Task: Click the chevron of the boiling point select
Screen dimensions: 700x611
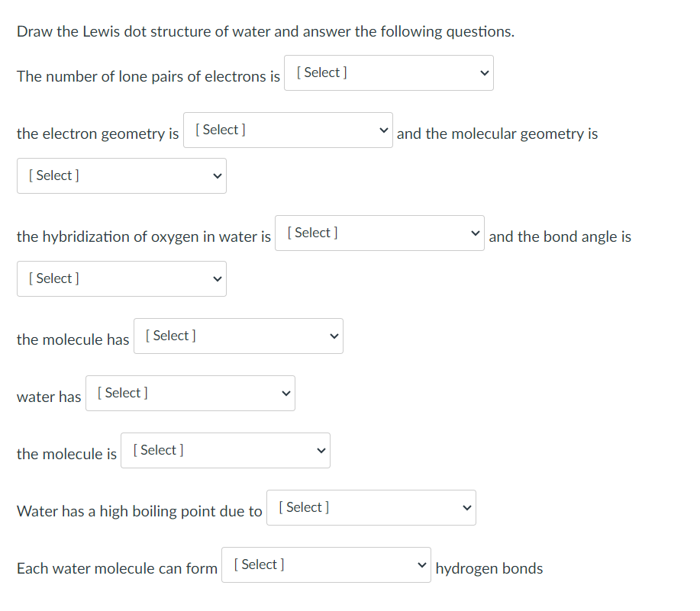Action: tap(467, 508)
